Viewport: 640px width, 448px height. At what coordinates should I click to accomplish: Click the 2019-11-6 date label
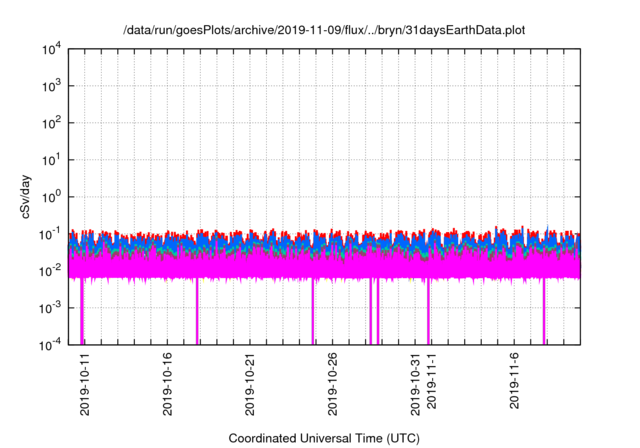point(514,381)
